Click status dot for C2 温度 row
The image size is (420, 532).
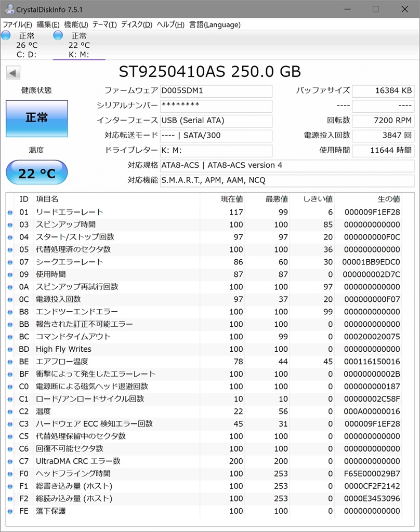(10, 412)
